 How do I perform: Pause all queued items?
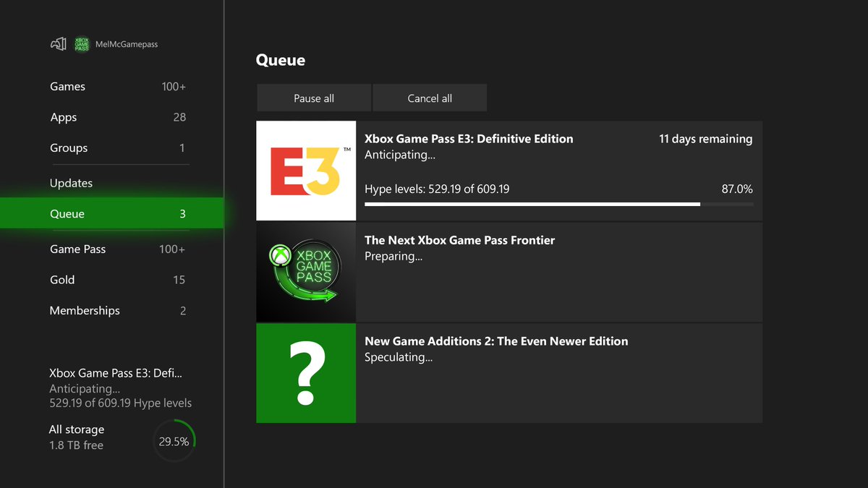click(314, 98)
